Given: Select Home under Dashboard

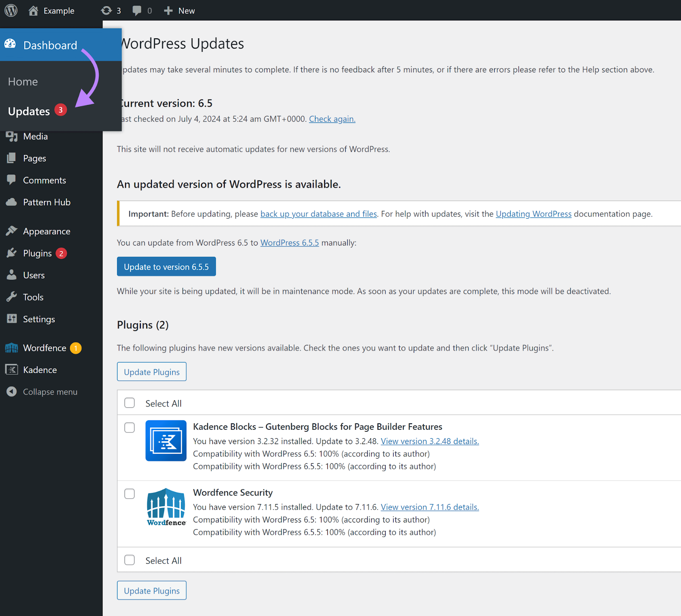Looking at the screenshot, I should click(23, 81).
